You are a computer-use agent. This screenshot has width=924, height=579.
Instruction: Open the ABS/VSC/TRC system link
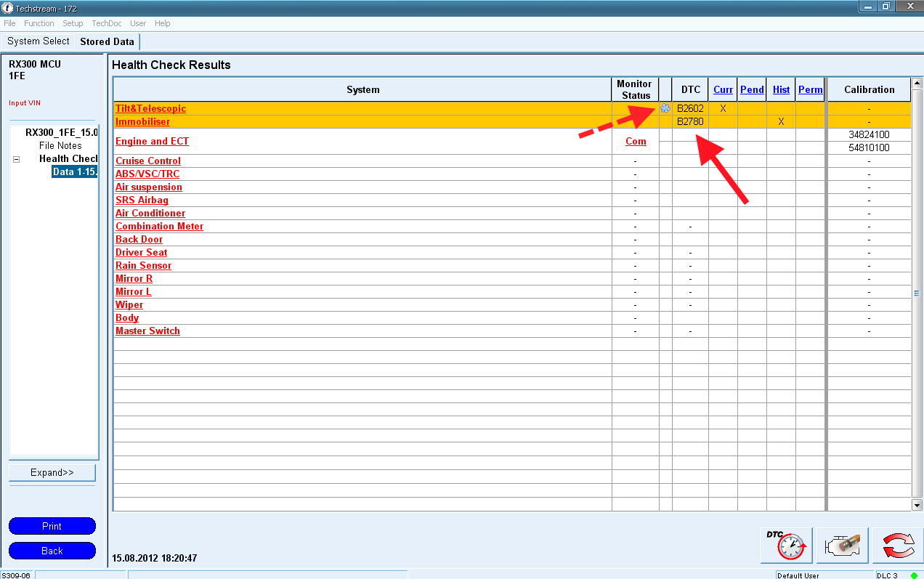click(147, 174)
